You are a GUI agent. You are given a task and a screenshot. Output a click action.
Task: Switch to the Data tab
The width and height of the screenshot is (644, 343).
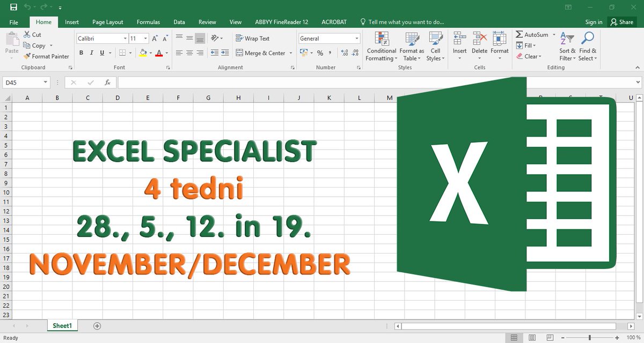[x=179, y=22]
